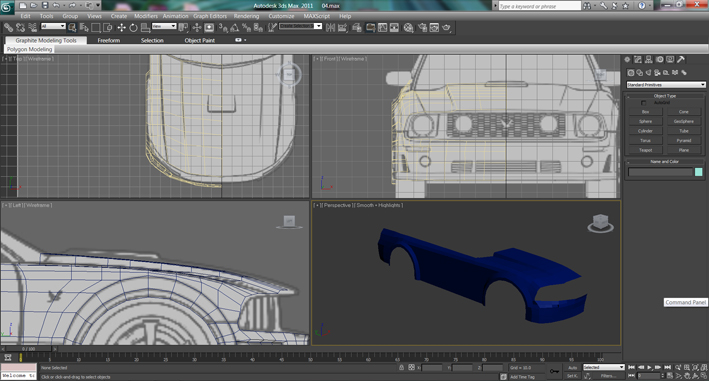Screen dimensions: 709x381
Task: Activate Select and Scale tool
Action: (x=145, y=28)
